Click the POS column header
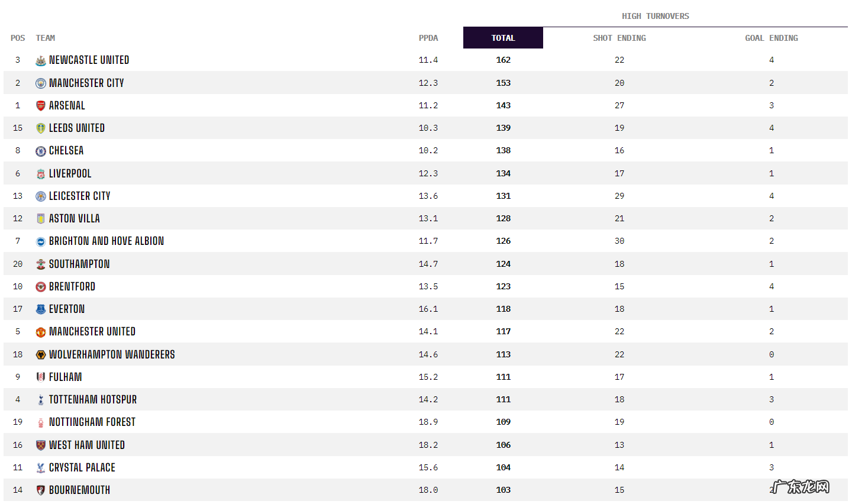The width and height of the screenshot is (852, 504). click(18, 38)
